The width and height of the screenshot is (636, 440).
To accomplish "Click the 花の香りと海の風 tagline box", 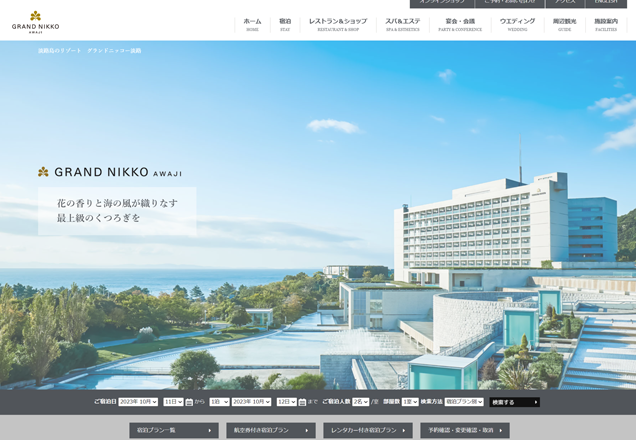I will (x=117, y=211).
